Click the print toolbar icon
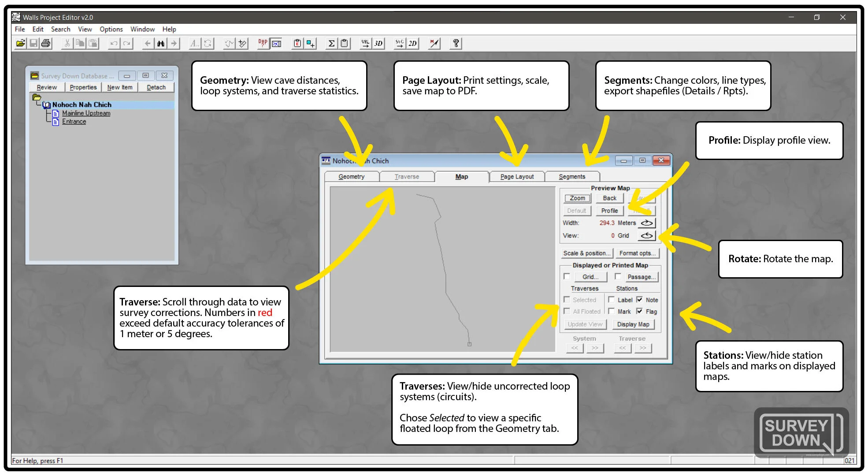 46,43
